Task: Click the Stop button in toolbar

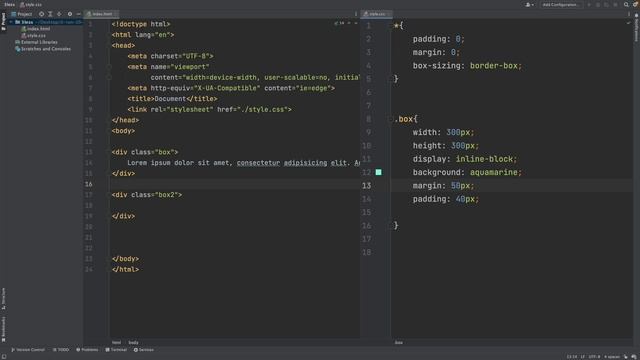Action: click(x=616, y=4)
